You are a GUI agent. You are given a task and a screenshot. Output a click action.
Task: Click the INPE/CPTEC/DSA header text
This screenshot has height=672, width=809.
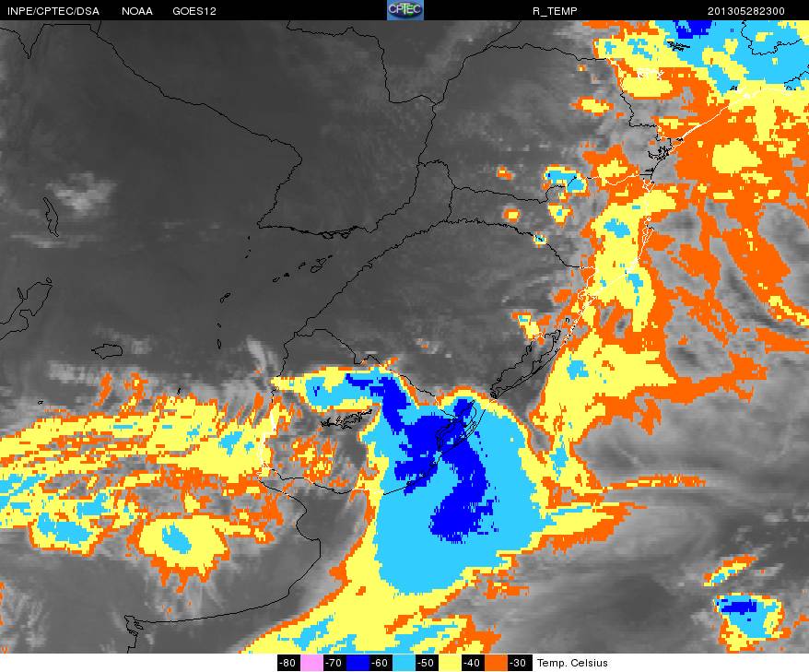coord(53,11)
